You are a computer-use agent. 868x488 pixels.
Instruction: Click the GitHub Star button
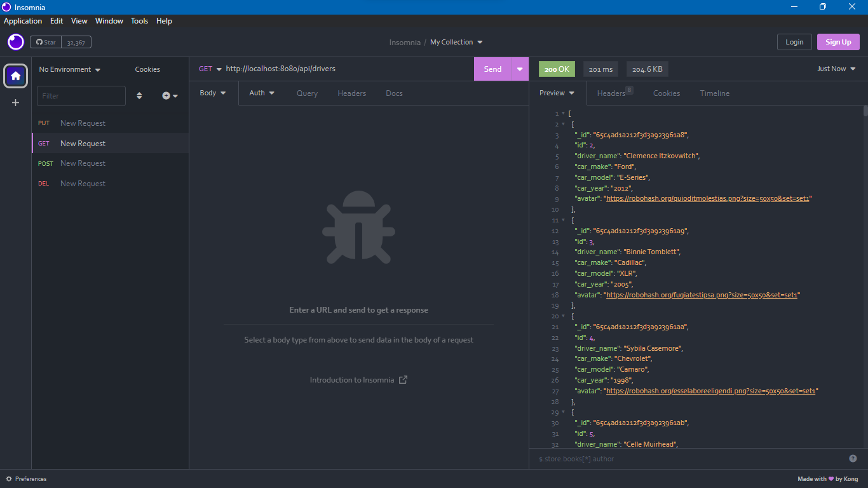46,42
